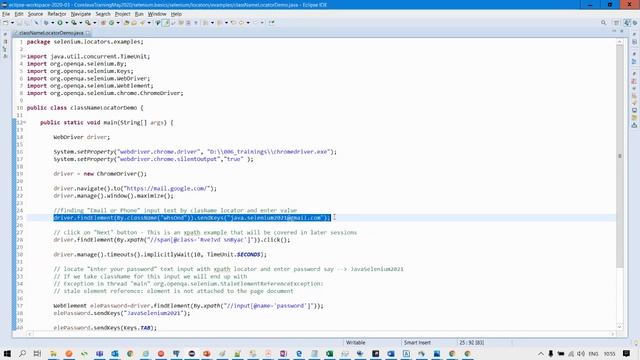Open File Explorer from taskbar
640x360 pixels.
(53, 353)
